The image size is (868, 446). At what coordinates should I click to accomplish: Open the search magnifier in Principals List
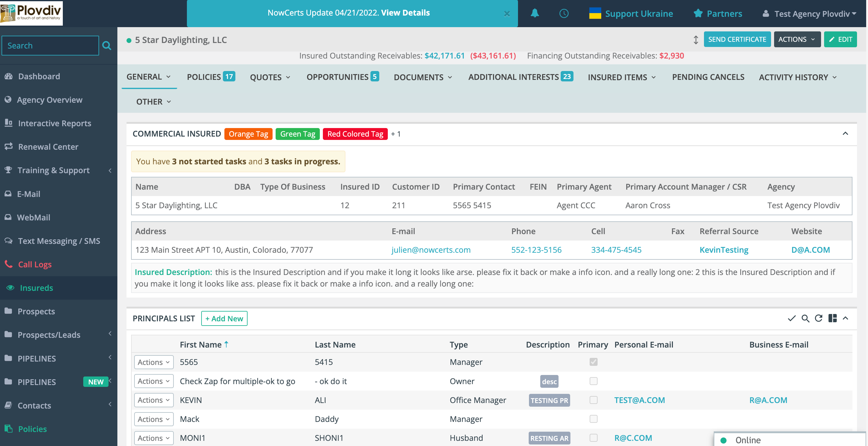[x=805, y=318]
